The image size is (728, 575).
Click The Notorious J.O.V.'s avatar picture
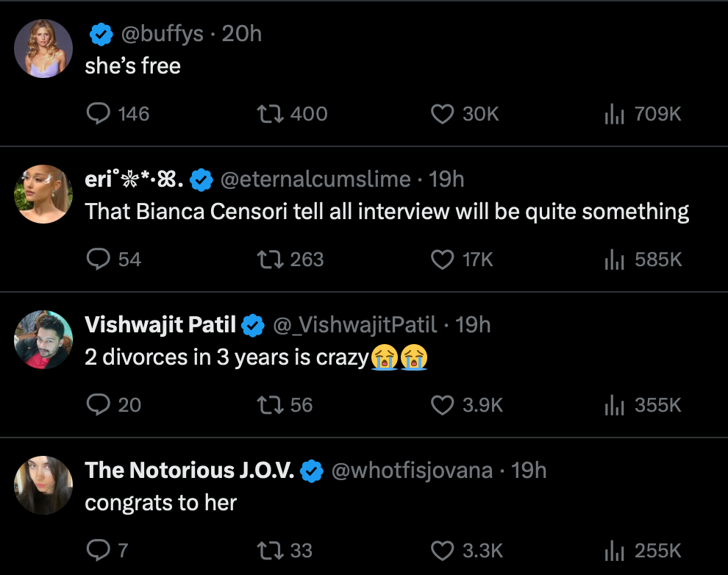tap(43, 485)
